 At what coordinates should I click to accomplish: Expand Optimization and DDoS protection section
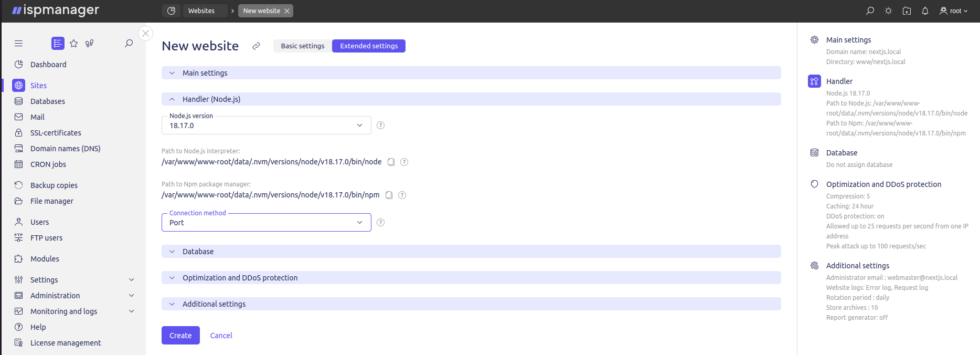[x=471, y=278]
